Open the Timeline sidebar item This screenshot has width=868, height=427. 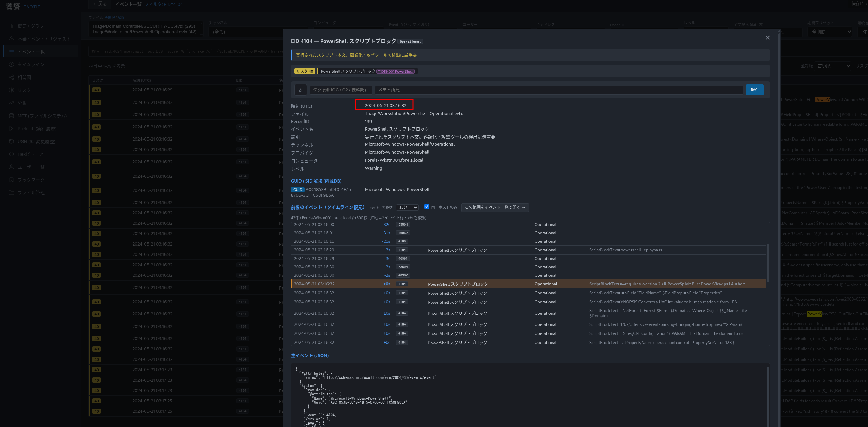pos(41,65)
